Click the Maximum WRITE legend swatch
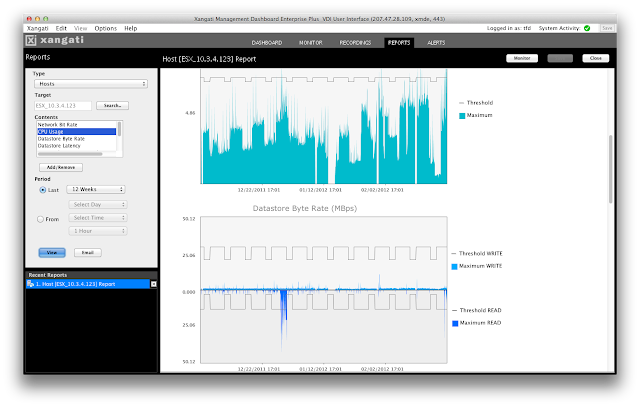The image size is (640, 407). coord(454,267)
